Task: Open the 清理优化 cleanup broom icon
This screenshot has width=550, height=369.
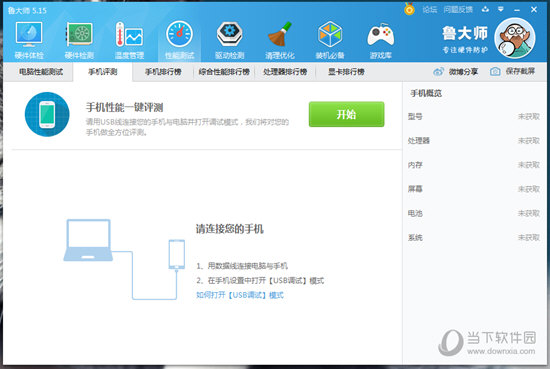Action: point(280,40)
